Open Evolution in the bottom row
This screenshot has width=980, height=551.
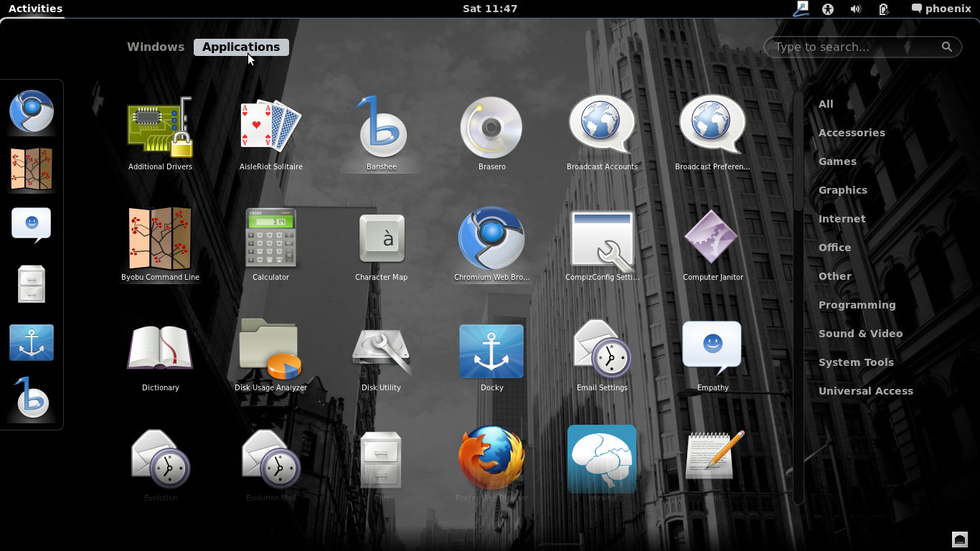(x=160, y=465)
